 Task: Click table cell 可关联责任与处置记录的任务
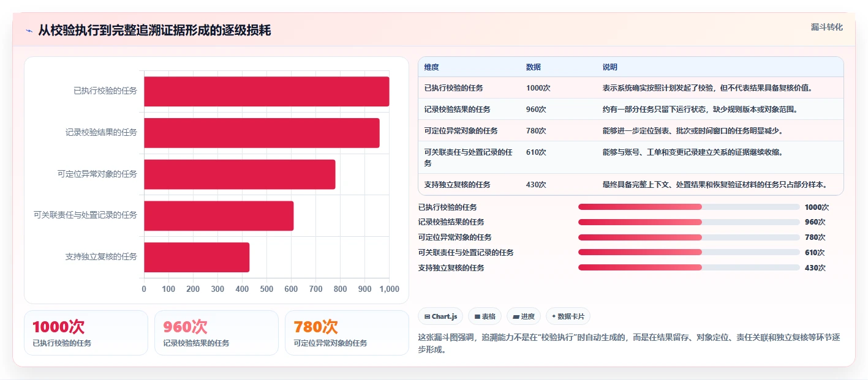(469, 158)
